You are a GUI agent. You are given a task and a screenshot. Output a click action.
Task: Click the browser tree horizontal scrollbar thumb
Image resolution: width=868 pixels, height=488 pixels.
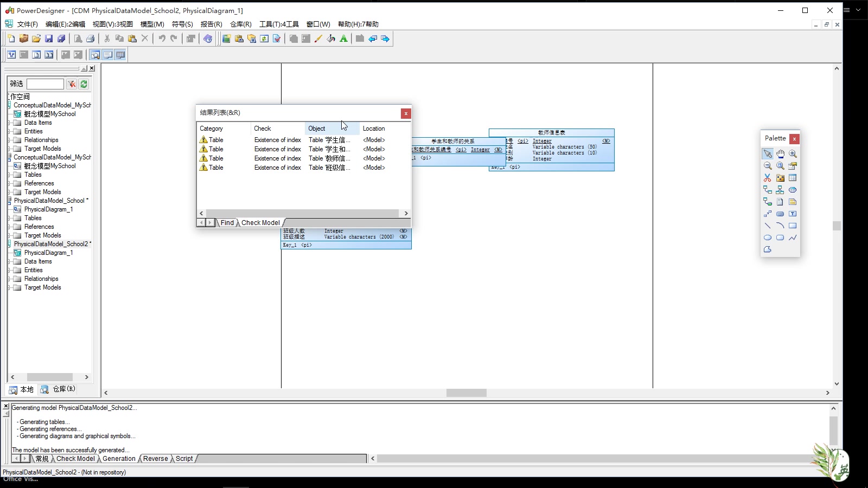pyautogui.click(x=50, y=377)
